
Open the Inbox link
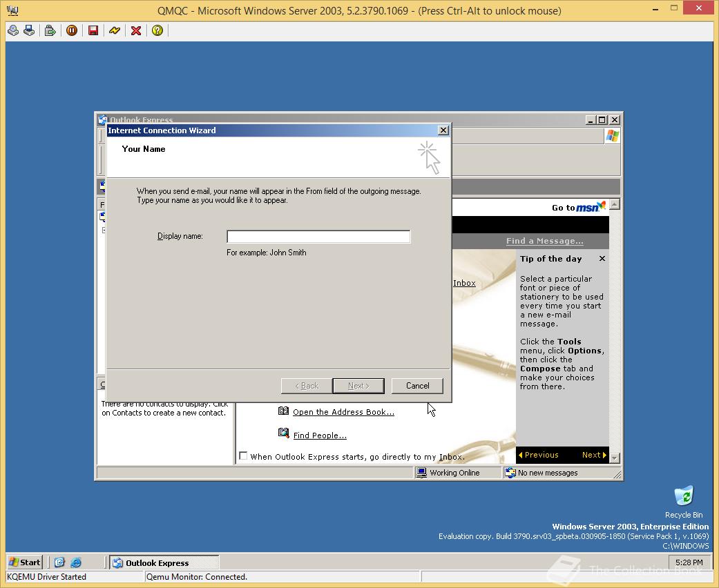(x=465, y=283)
